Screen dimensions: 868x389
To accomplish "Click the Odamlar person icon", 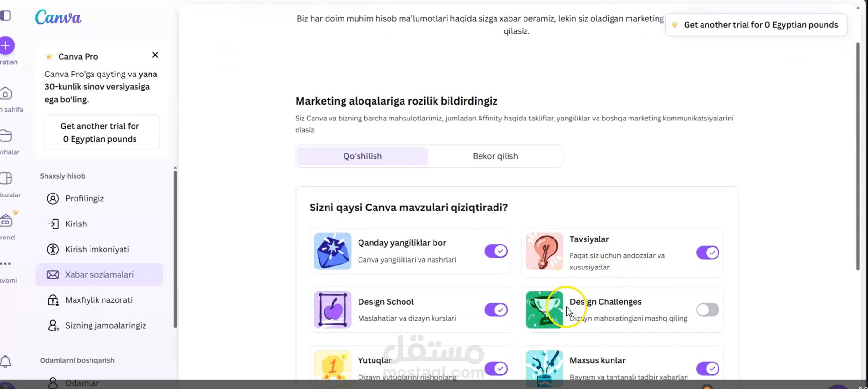I will tap(53, 383).
